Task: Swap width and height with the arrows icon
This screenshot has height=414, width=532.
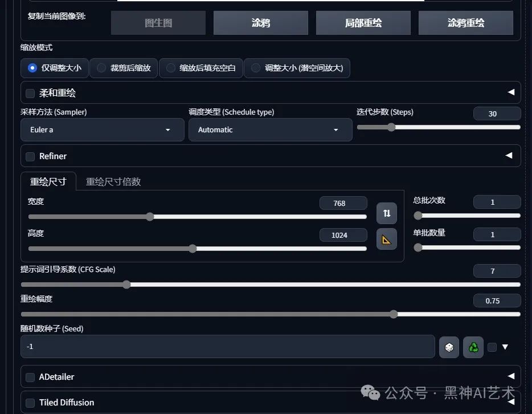Action: [386, 213]
